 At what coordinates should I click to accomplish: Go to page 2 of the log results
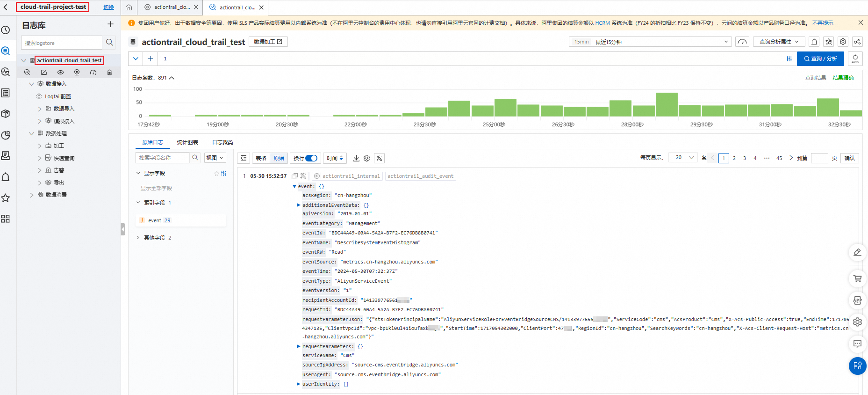click(734, 158)
